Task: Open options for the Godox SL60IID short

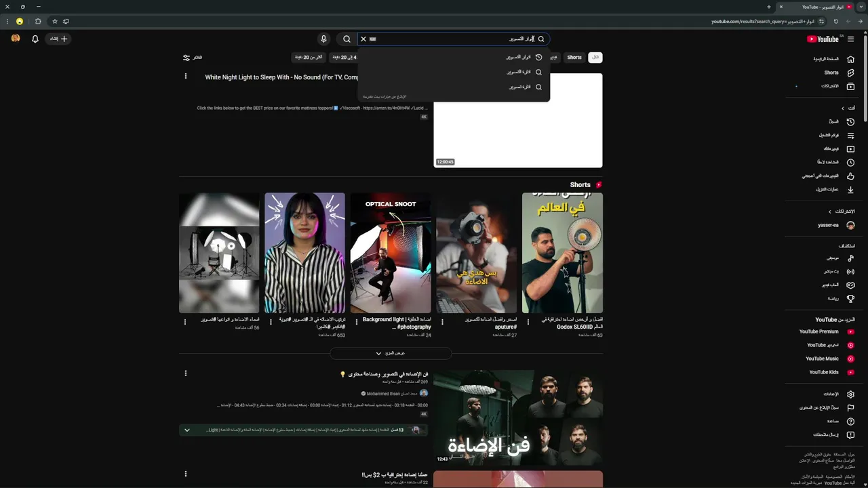Action: (528, 322)
